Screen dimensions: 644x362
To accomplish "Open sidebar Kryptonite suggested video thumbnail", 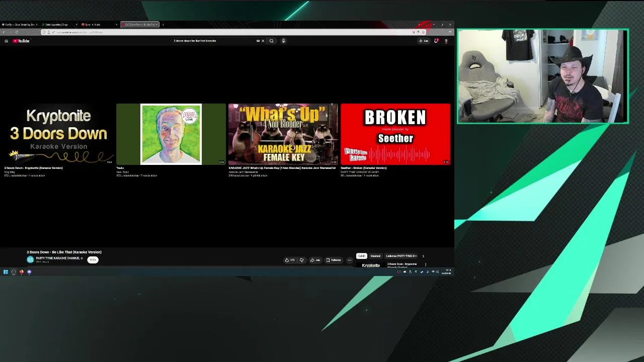I will (x=371, y=264).
